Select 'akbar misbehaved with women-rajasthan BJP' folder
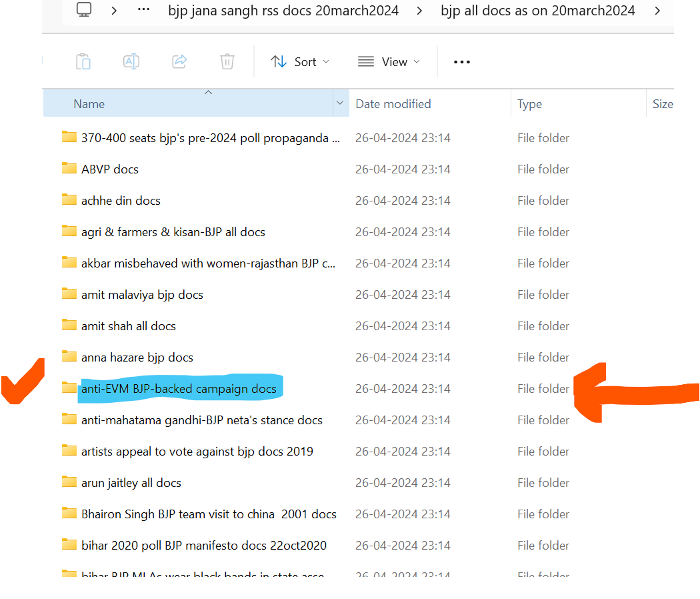This screenshot has height=599, width=700. click(x=208, y=263)
